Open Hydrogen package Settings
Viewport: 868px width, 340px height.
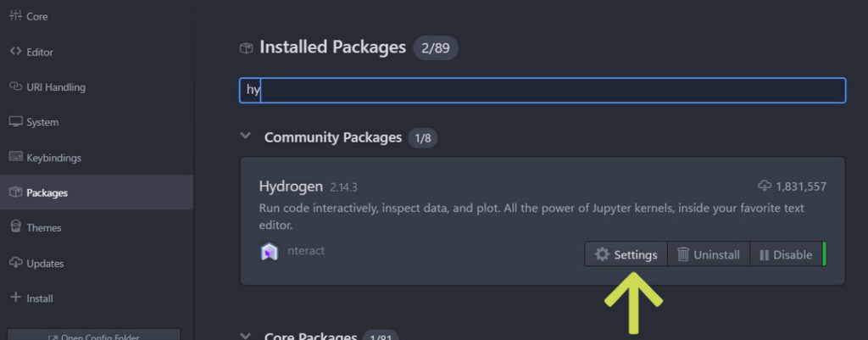626,254
